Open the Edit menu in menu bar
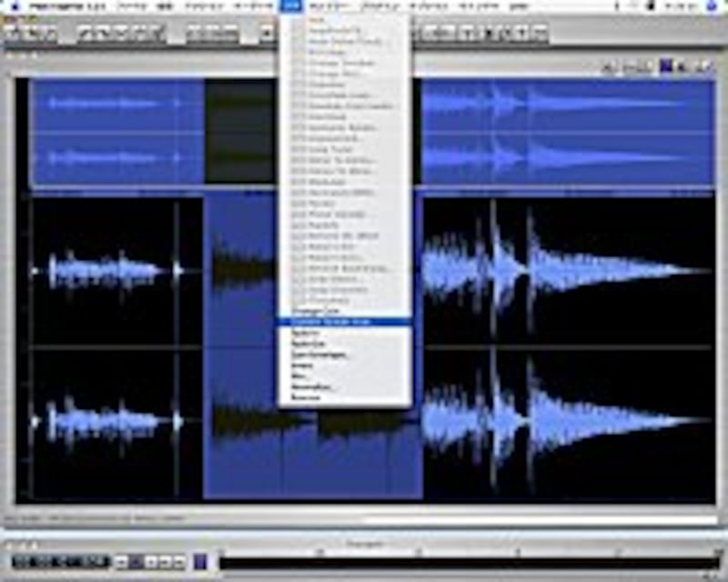728x582 pixels. pyautogui.click(x=165, y=6)
